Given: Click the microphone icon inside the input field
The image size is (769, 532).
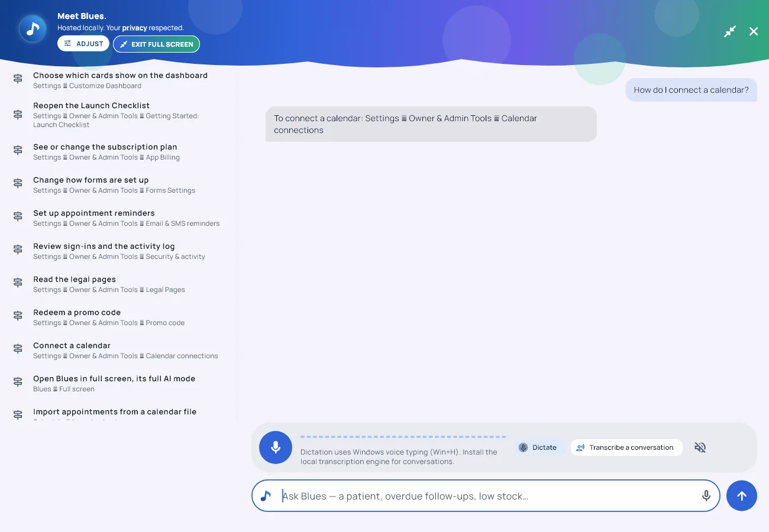Looking at the screenshot, I should [x=706, y=496].
